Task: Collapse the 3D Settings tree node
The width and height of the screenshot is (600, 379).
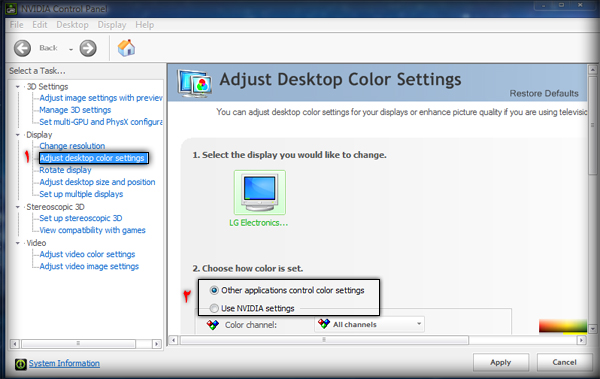Action: (x=18, y=87)
